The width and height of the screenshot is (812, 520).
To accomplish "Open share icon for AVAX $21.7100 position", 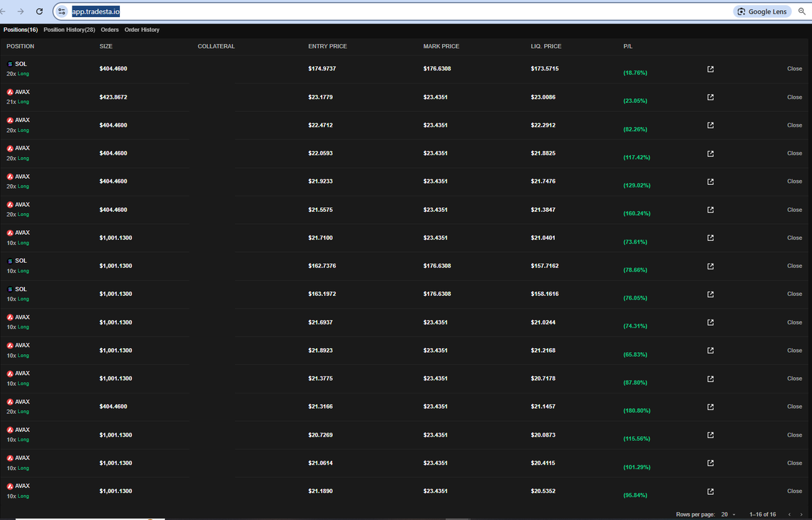I will 710,238.
